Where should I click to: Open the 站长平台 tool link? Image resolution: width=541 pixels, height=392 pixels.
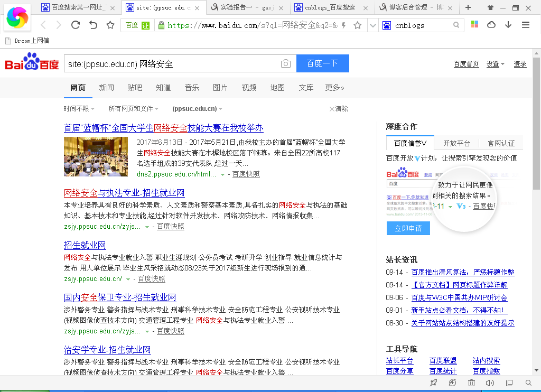pos(399,361)
